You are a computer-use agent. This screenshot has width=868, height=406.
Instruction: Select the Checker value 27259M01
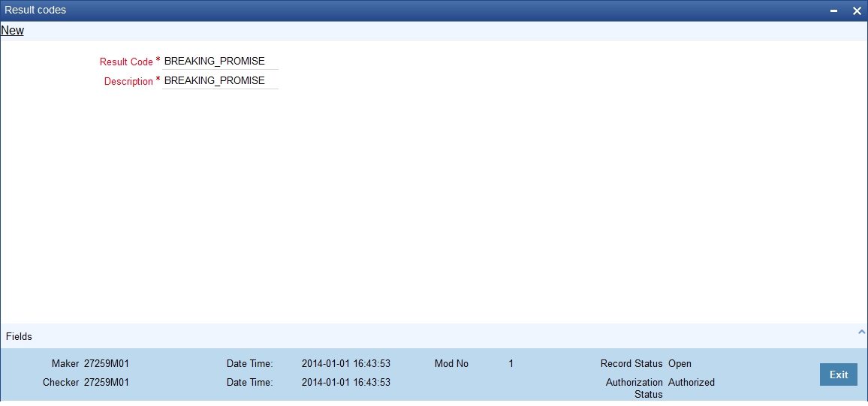pos(107,382)
